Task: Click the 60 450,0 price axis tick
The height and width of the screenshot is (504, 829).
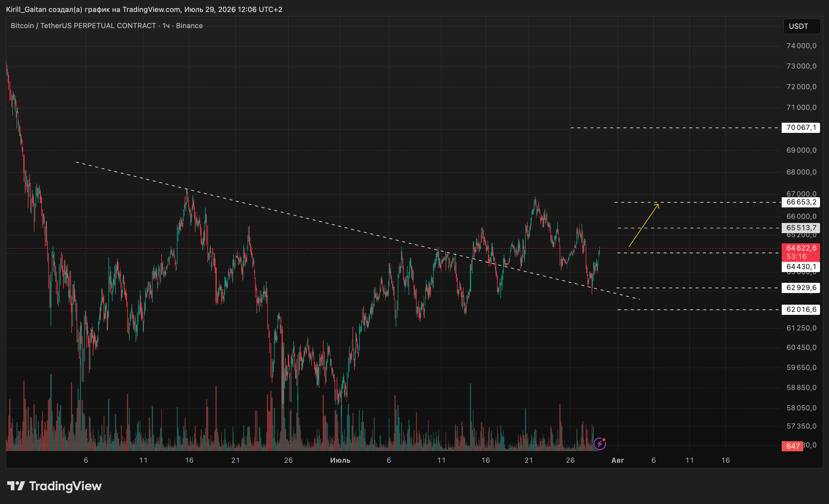Action: (x=801, y=347)
